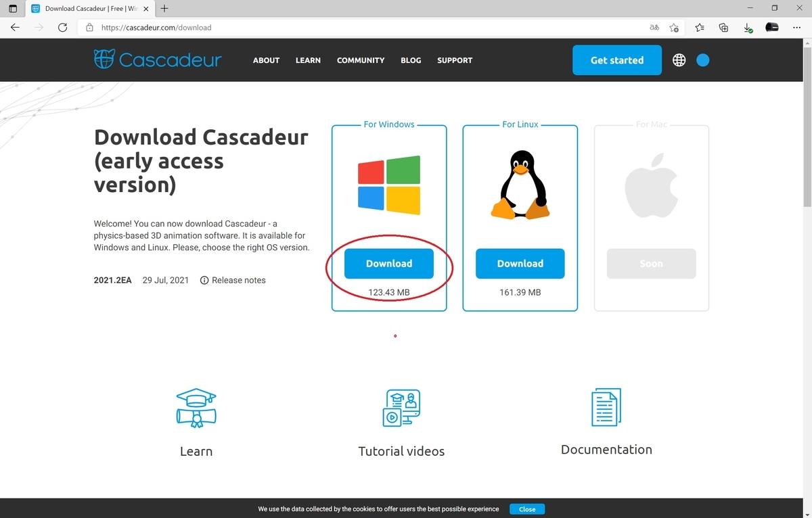812x518 pixels.
Task: Click the 161.39 MB file size text
Action: (x=520, y=293)
